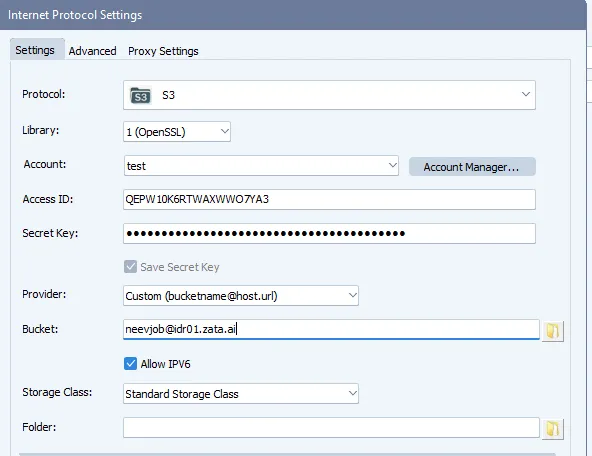592x456 pixels.
Task: Click into the Access ID field
Action: coord(329,199)
